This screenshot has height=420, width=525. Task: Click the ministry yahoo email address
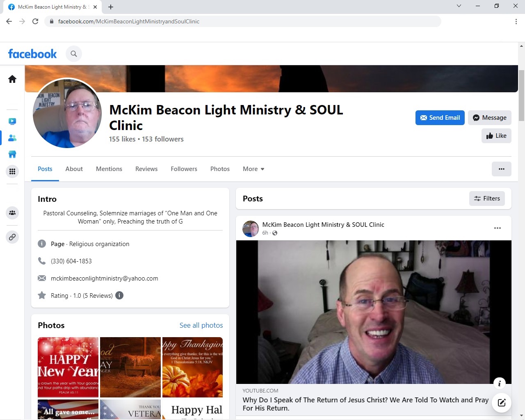click(105, 278)
